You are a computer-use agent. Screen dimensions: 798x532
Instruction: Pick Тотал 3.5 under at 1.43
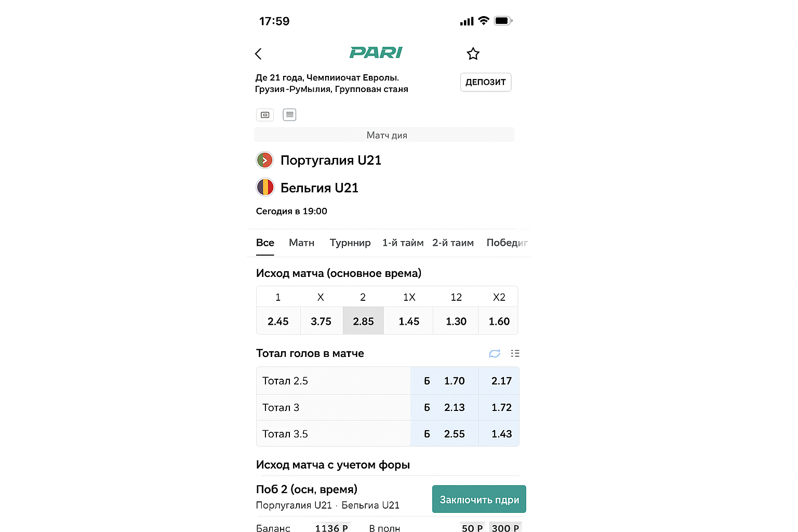point(501,434)
